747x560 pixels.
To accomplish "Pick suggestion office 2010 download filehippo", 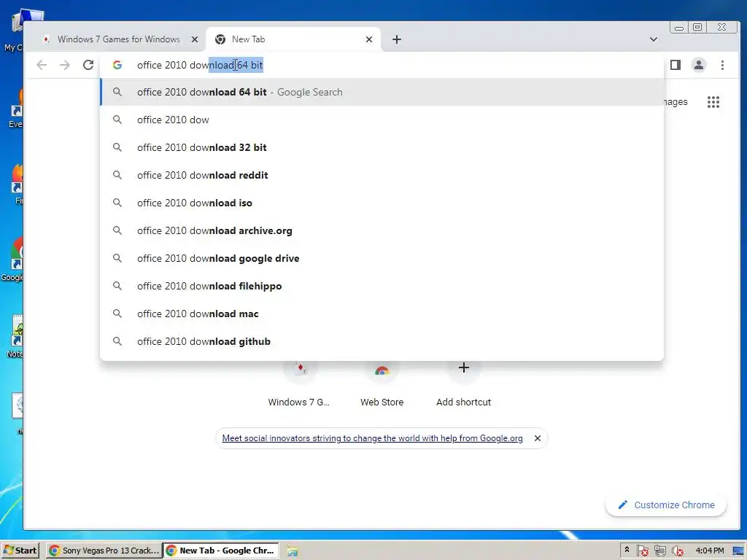I will [x=382, y=286].
